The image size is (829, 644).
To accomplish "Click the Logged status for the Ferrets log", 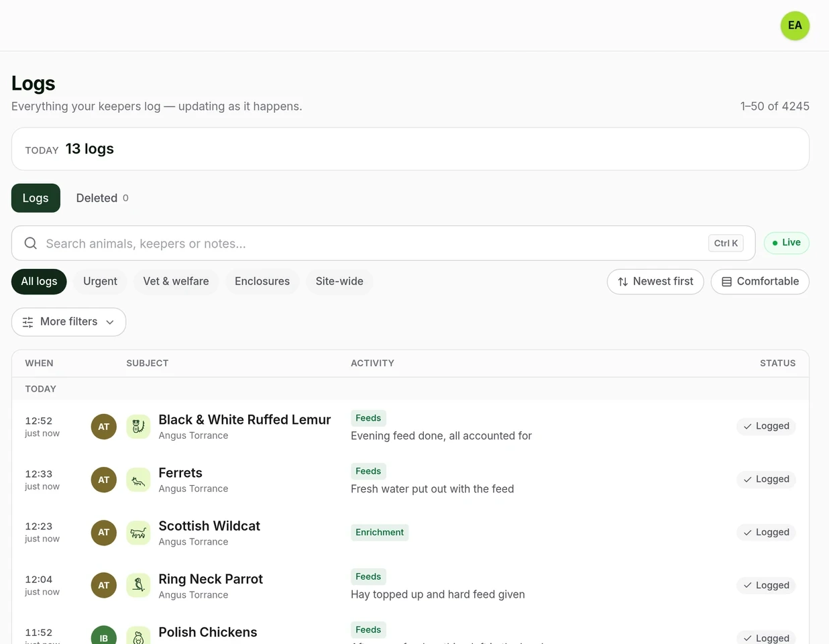I will 766,479.
